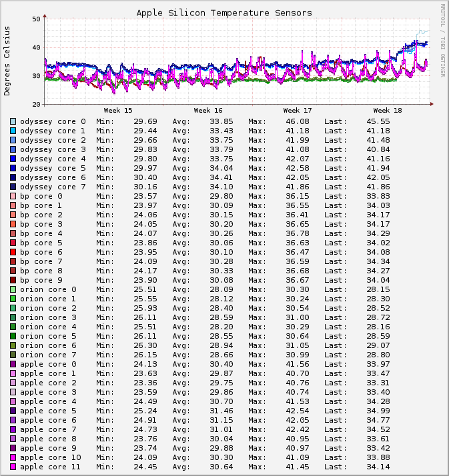
Task: Click the 40 y-axis tick label
Action: 36,47
